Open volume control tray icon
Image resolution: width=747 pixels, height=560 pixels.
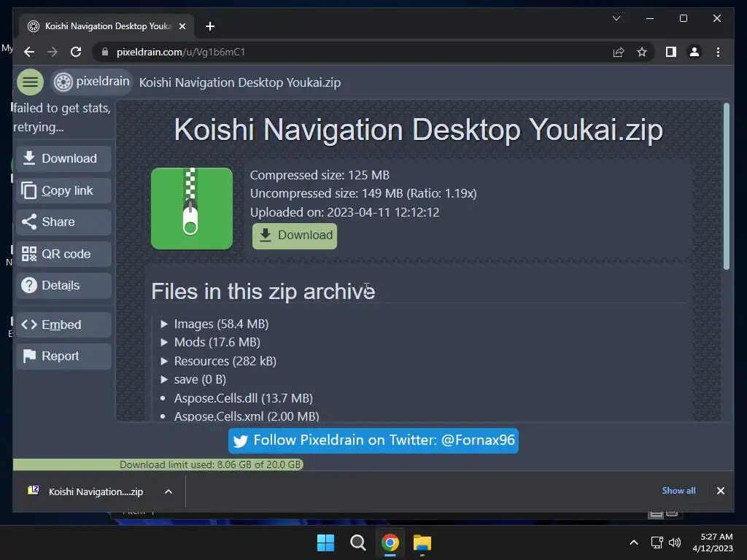click(x=675, y=542)
